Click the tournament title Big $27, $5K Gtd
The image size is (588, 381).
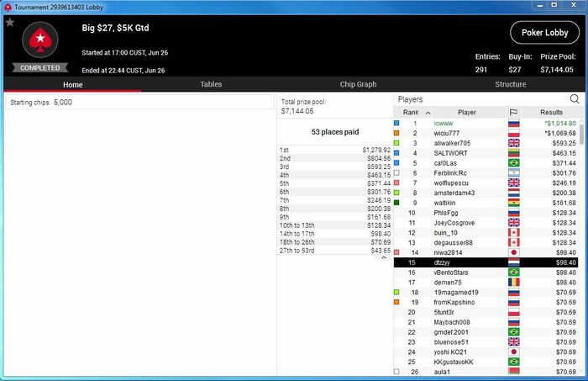pyautogui.click(x=115, y=28)
